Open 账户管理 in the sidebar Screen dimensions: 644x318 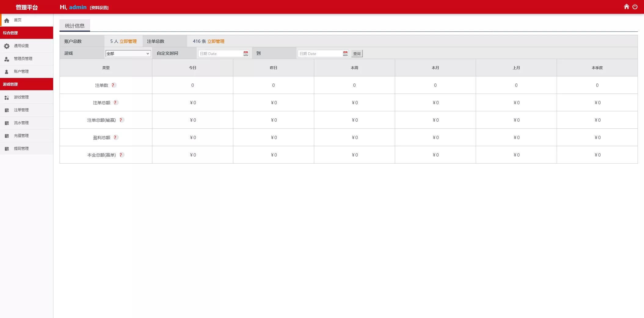pyautogui.click(x=27, y=71)
